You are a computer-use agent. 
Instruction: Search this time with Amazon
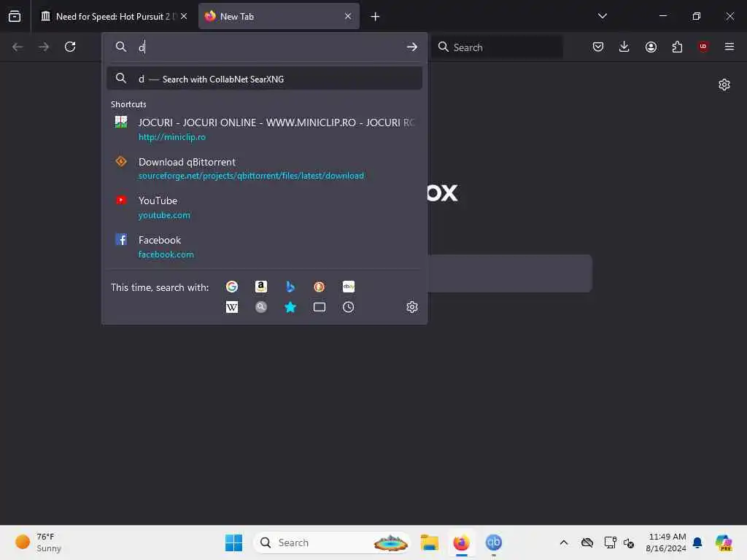[x=261, y=287]
